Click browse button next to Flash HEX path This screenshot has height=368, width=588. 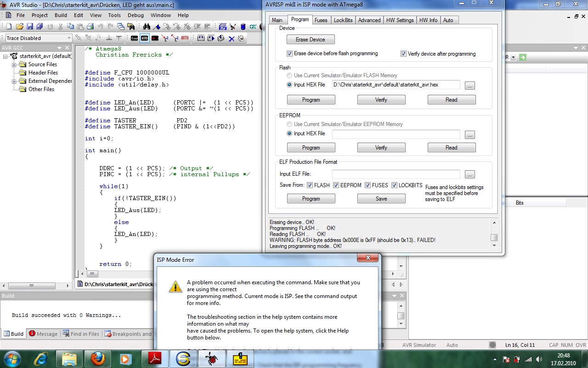[x=469, y=86]
